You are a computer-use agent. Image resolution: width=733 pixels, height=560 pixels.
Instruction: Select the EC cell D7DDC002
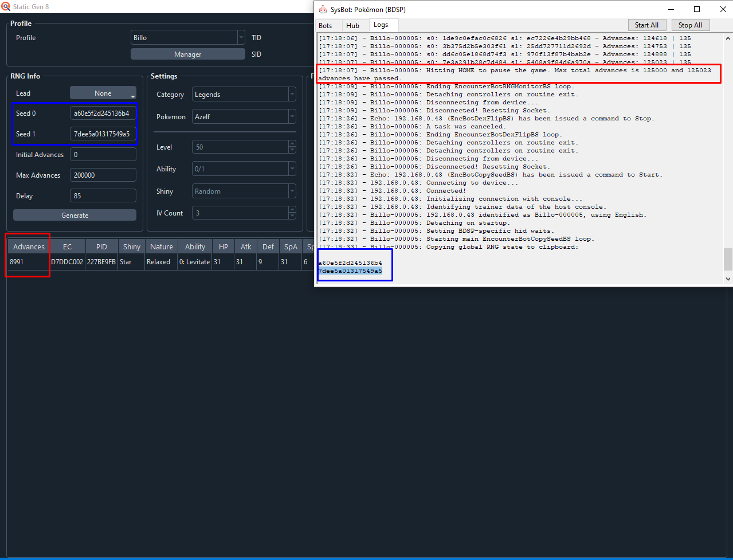pyautogui.click(x=68, y=262)
